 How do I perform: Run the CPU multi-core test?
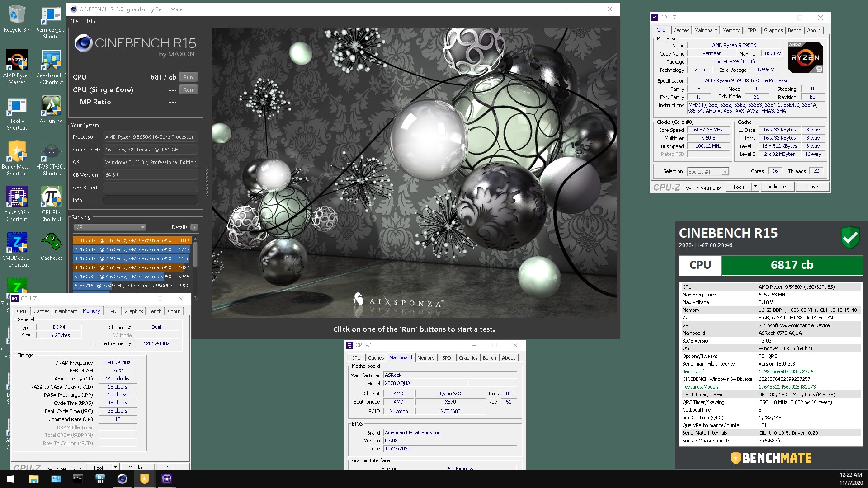tap(188, 77)
